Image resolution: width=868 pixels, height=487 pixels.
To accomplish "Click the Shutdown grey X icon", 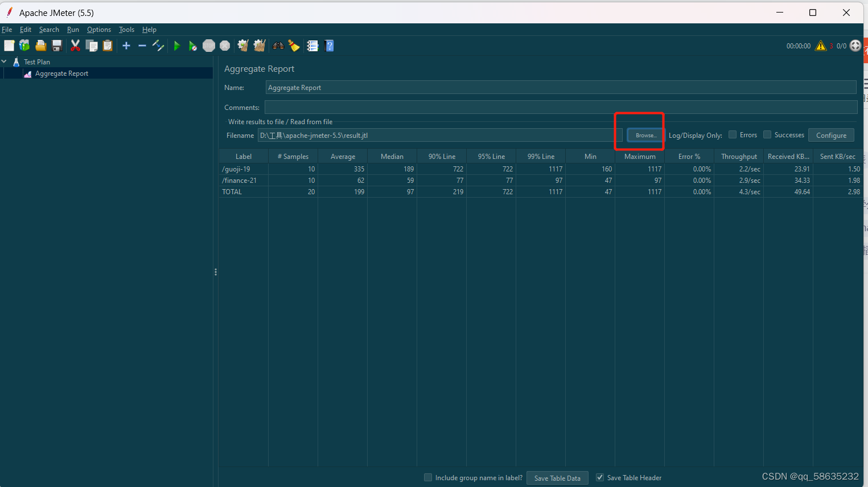I will 225,46.
